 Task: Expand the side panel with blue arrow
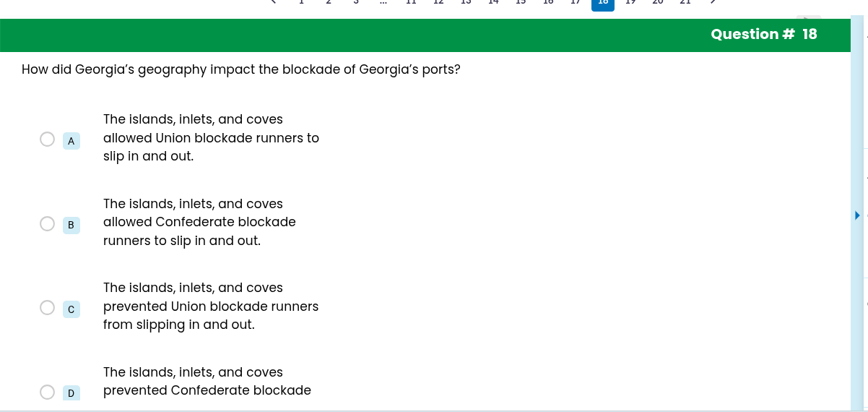point(857,215)
